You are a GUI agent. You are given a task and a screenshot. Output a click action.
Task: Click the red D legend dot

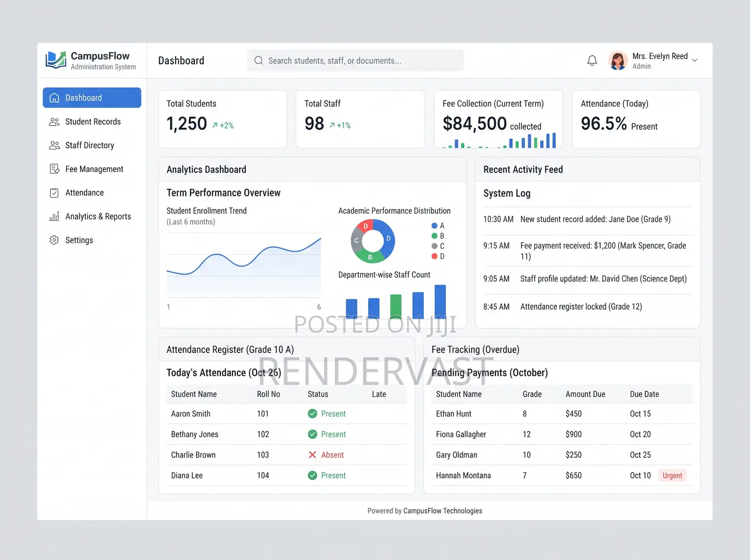tap(434, 256)
